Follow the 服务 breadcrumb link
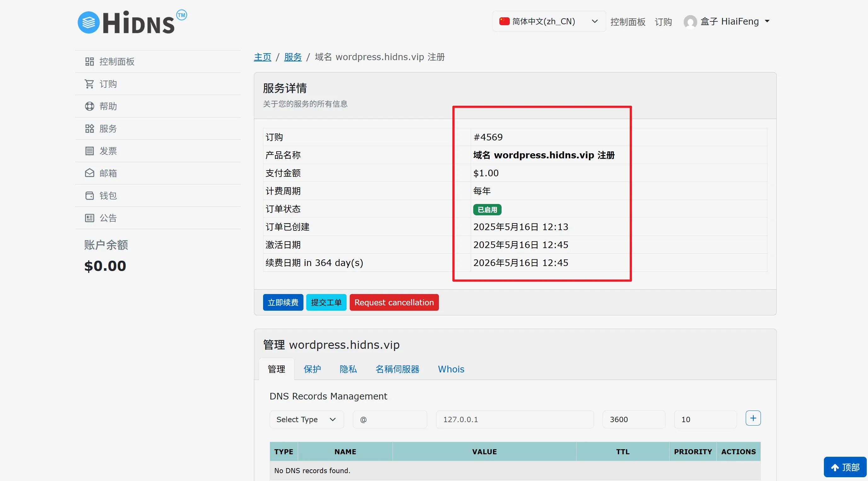This screenshot has height=481, width=868. (293, 57)
